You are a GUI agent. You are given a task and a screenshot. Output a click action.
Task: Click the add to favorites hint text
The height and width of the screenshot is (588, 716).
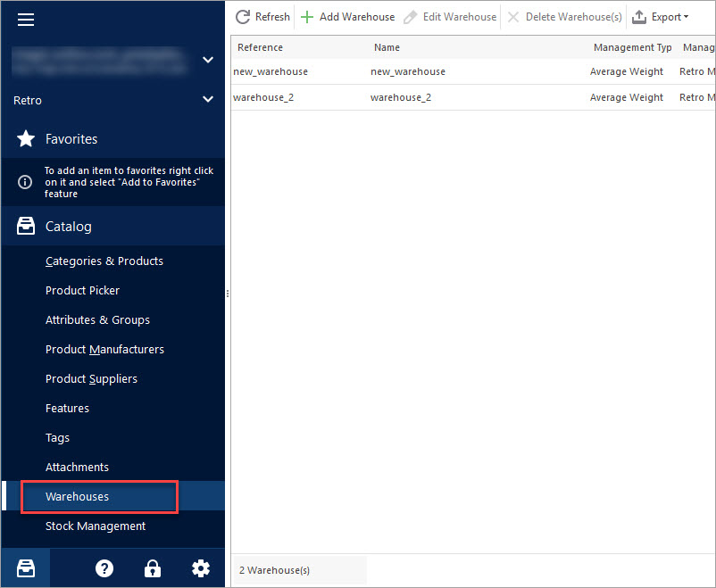click(129, 182)
